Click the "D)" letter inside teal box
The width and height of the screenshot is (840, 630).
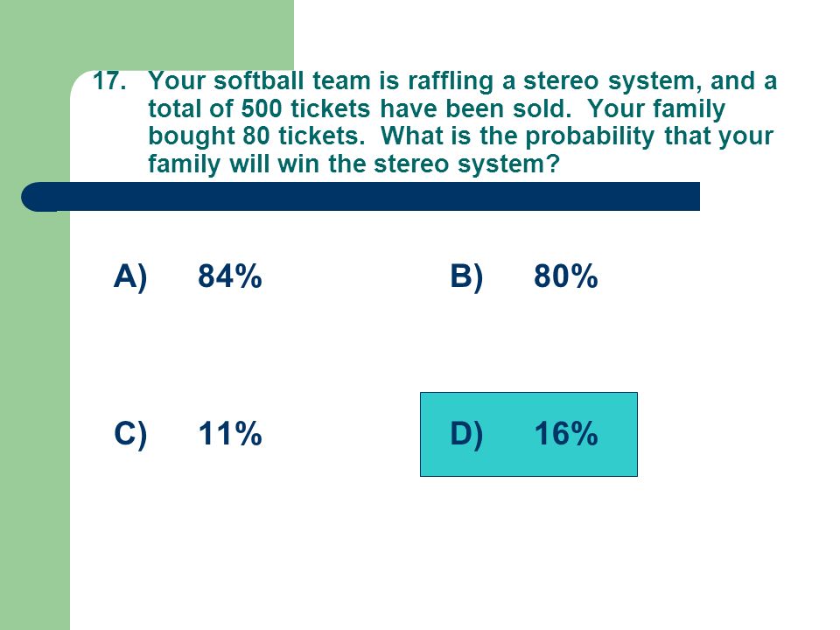466,434
